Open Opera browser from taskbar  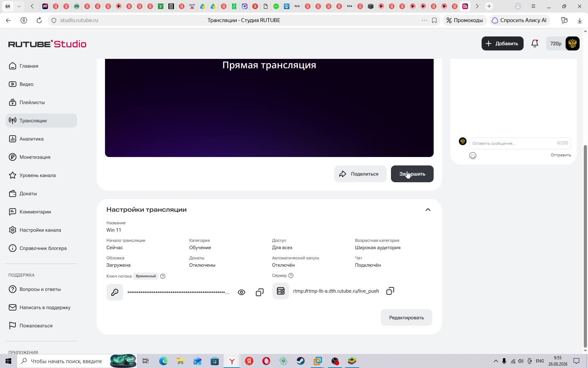pos(266,361)
